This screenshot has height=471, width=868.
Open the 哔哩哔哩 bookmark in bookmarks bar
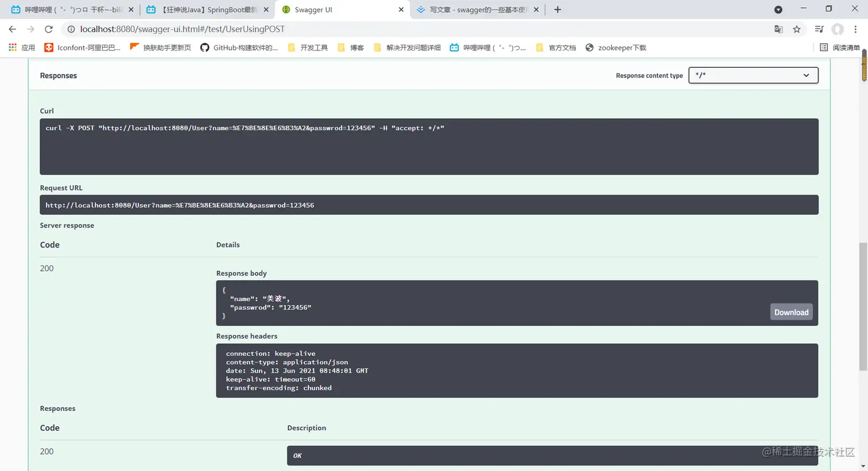coord(488,48)
